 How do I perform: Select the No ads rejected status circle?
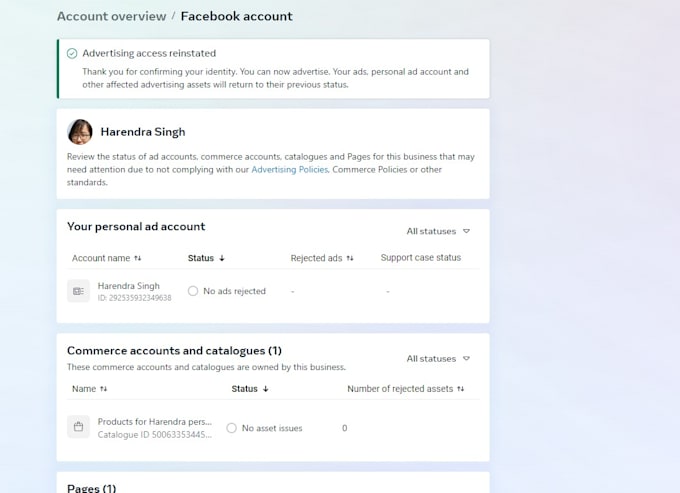193,291
